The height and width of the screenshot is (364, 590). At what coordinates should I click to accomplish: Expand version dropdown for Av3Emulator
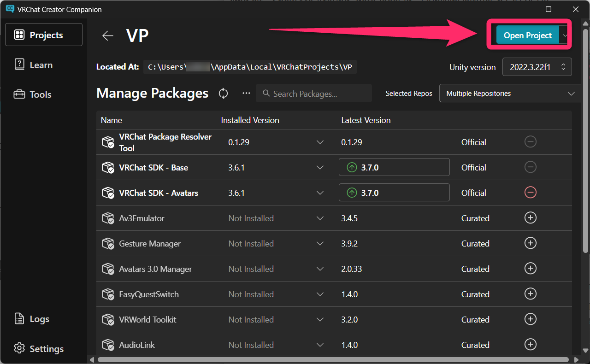320,218
